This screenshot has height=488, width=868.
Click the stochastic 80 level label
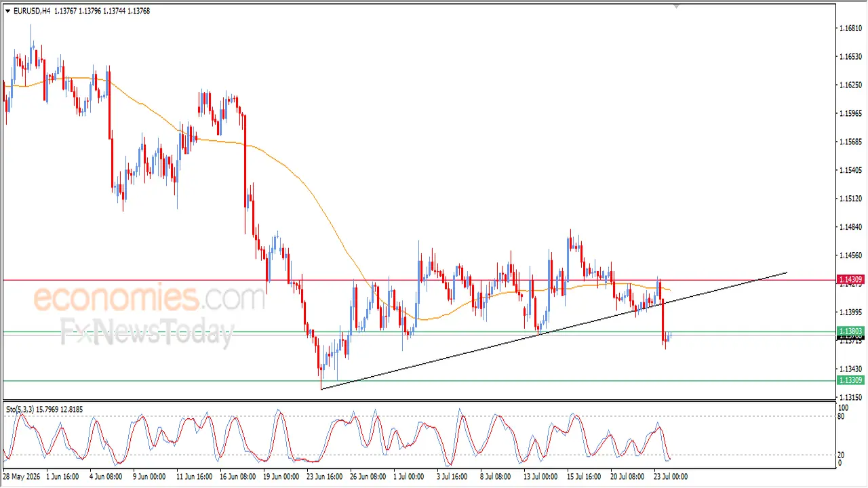tap(843, 417)
